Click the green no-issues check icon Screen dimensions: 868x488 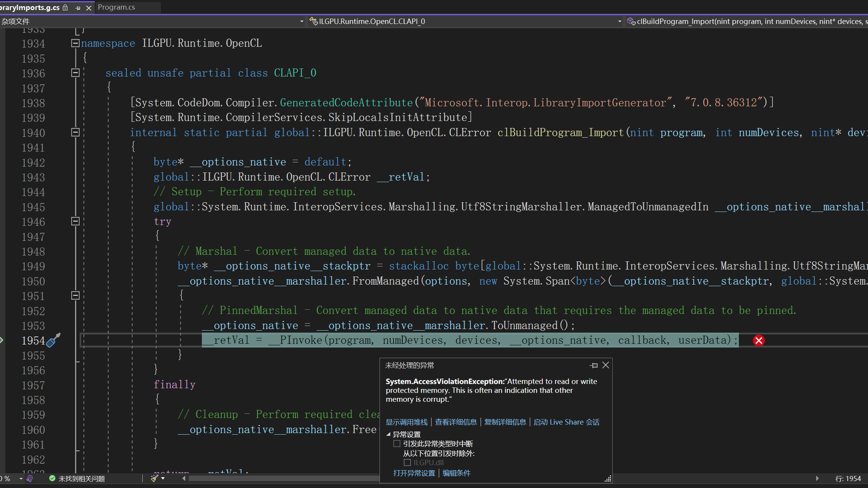[x=52, y=478]
